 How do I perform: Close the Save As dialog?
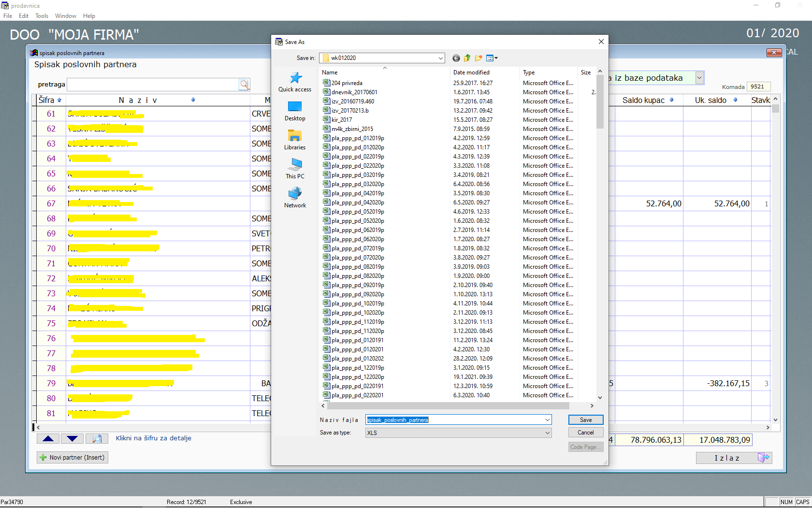coord(601,42)
